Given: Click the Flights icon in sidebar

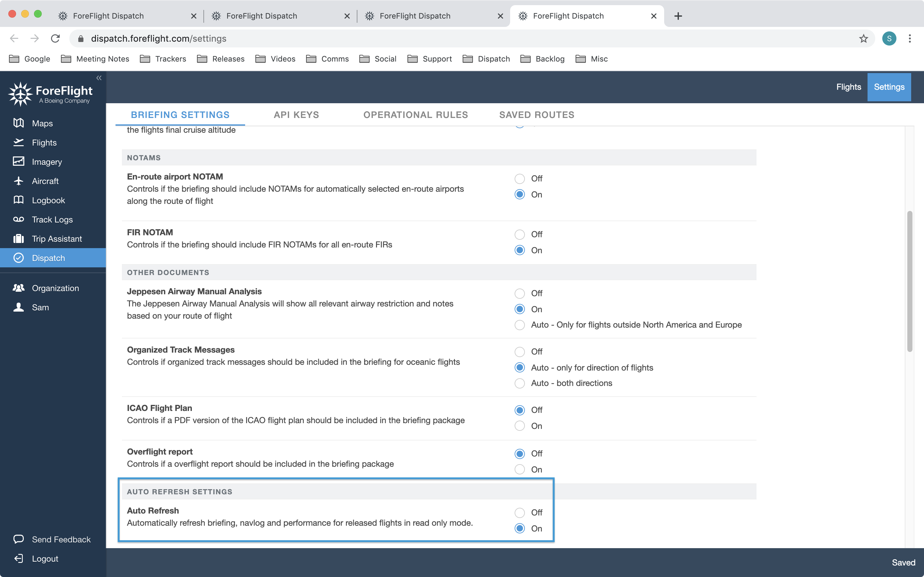Looking at the screenshot, I should (x=18, y=142).
